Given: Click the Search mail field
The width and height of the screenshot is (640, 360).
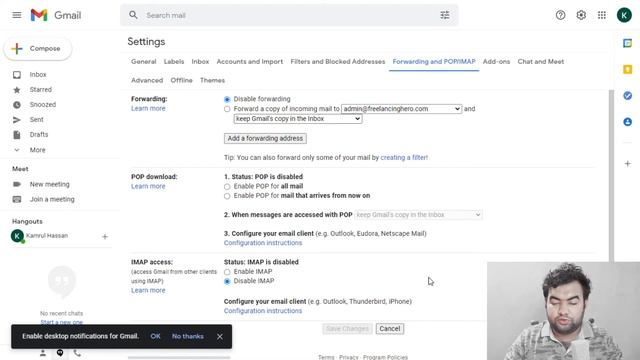Looking at the screenshot, I should click(x=290, y=15).
